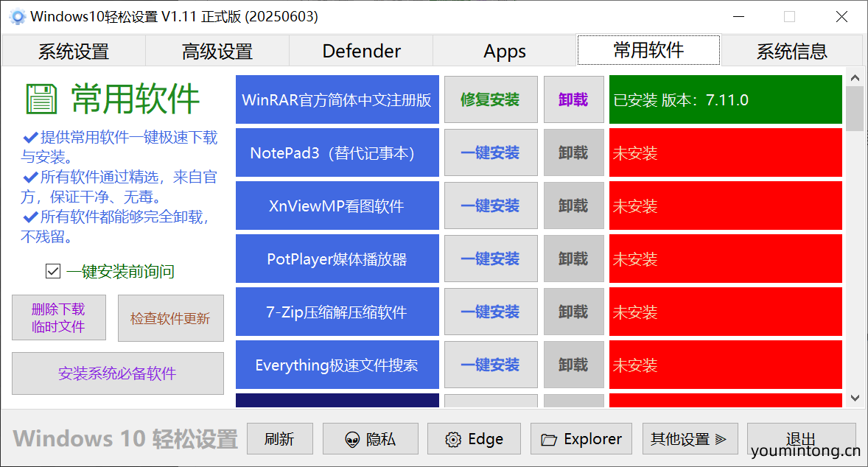Click 卸载 in the XnViewMP row
This screenshot has width=868, height=467.
[573, 206]
